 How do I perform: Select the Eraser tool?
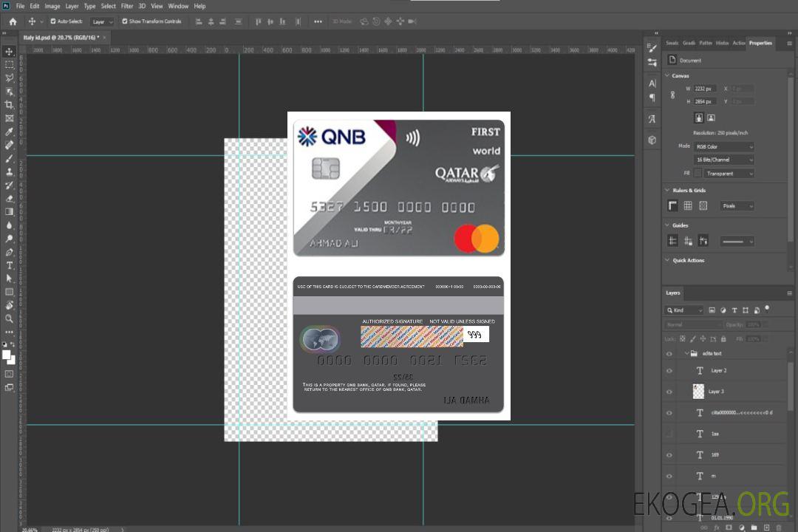click(x=9, y=199)
